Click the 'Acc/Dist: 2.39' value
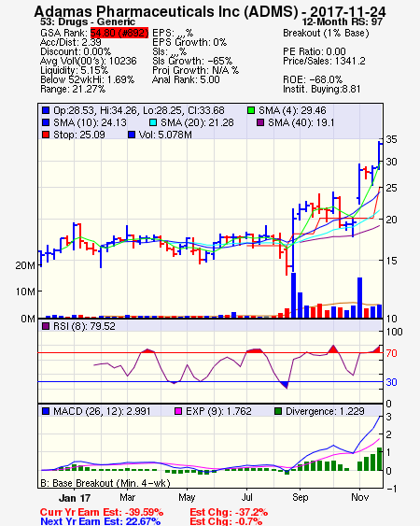Viewport: 420px width, 526px height. tap(70, 42)
